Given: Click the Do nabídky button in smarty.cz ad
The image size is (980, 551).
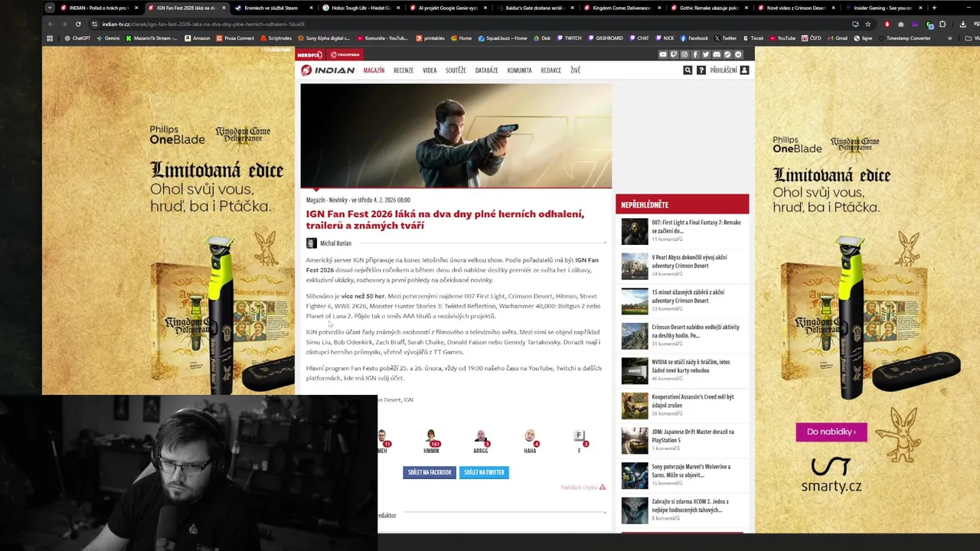Looking at the screenshot, I should coord(831,432).
